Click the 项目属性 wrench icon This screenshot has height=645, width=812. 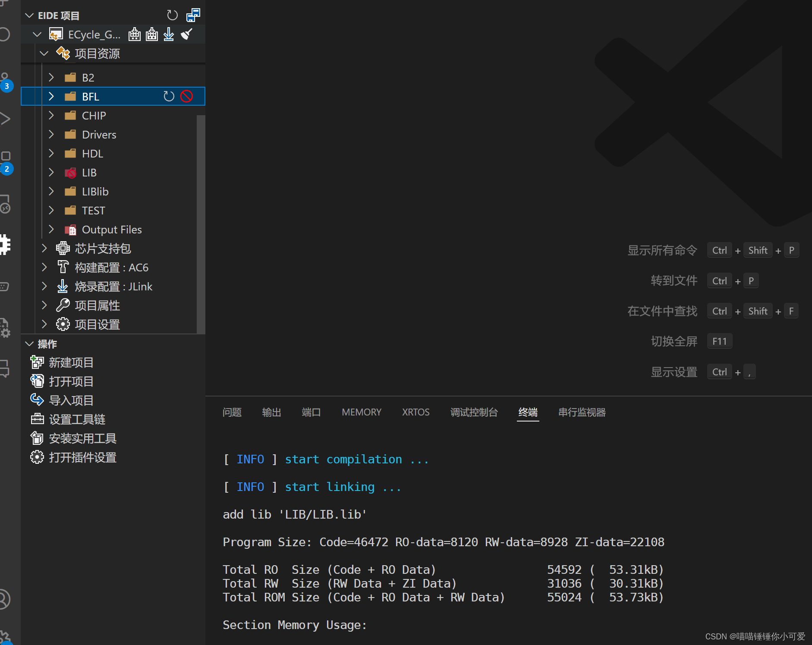coord(63,305)
